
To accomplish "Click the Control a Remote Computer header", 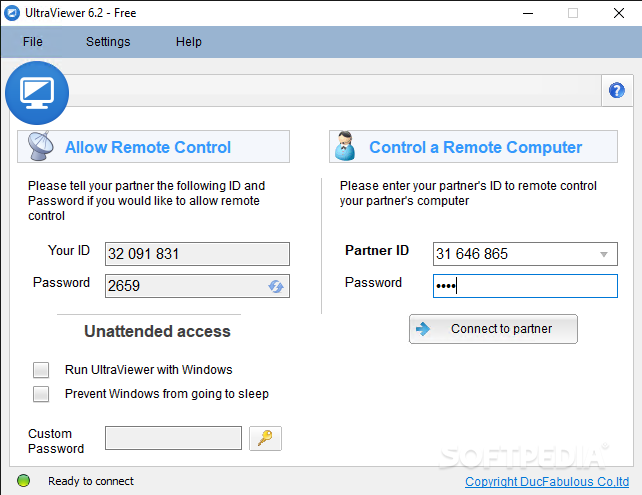I will pyautogui.click(x=473, y=147).
